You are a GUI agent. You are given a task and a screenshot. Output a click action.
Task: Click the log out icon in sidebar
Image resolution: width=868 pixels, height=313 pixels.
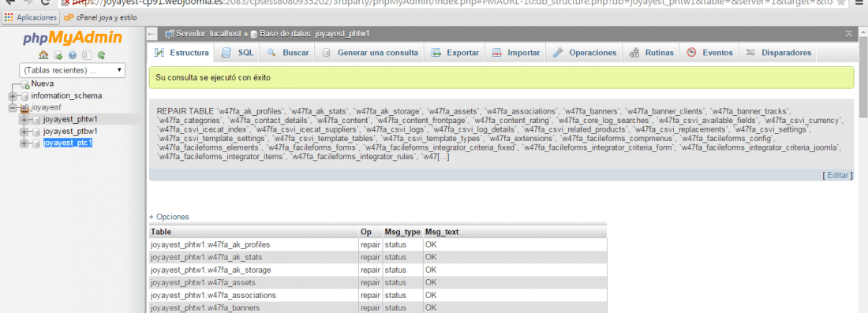click(x=58, y=55)
